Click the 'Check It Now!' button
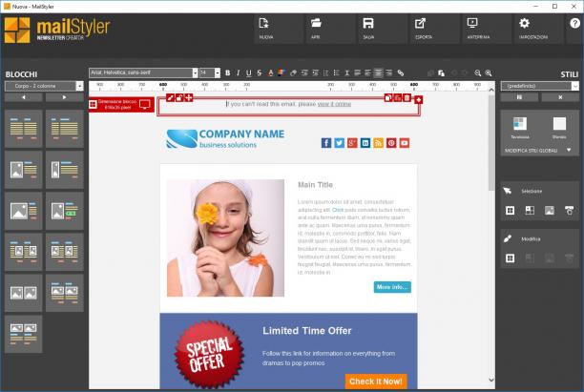 click(375, 382)
